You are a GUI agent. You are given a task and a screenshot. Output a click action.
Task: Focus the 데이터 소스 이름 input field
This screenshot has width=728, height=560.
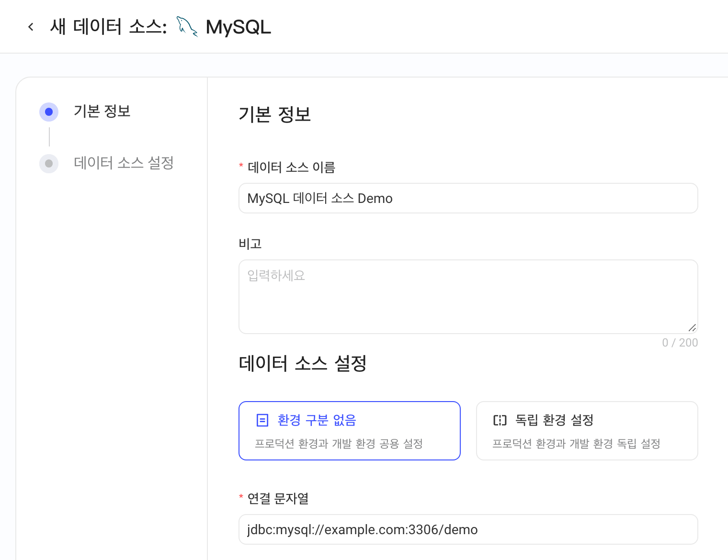tap(468, 198)
